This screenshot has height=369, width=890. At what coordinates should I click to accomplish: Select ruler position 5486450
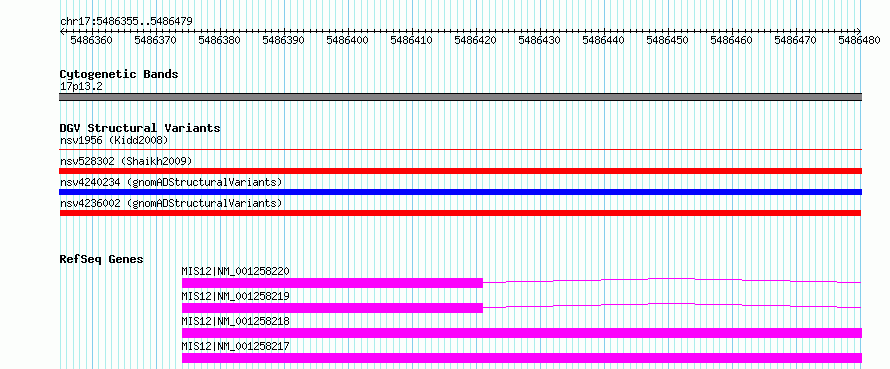(x=668, y=40)
